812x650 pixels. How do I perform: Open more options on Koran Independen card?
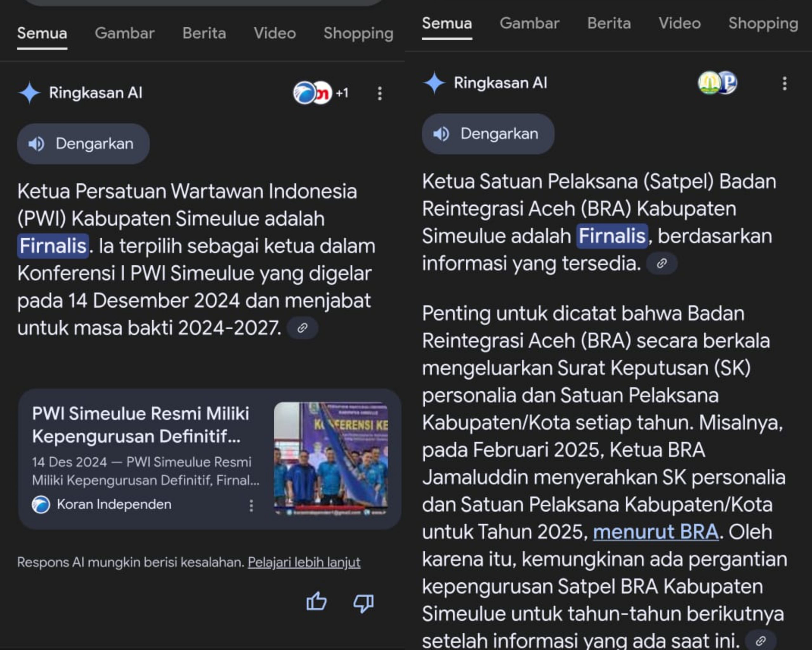[x=251, y=505]
